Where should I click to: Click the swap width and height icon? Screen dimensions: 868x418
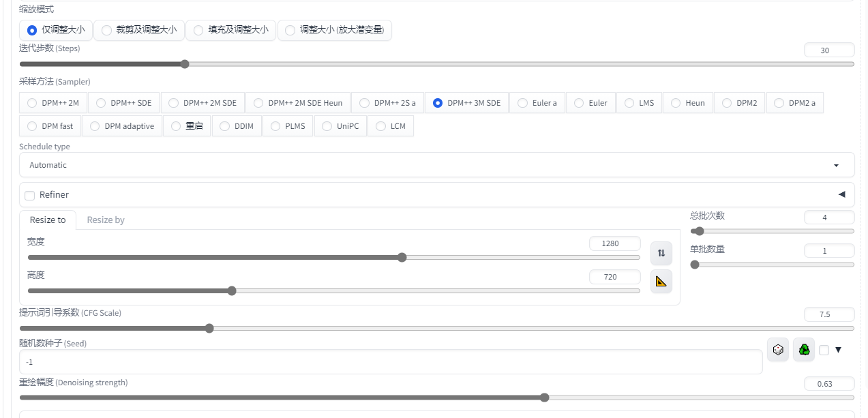[661, 253]
